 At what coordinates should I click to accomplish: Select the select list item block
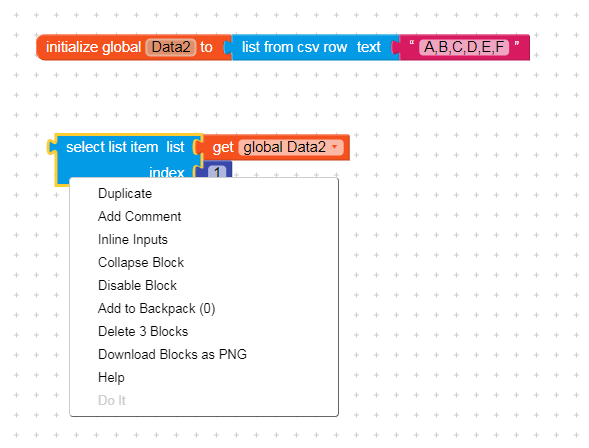[x=113, y=147]
